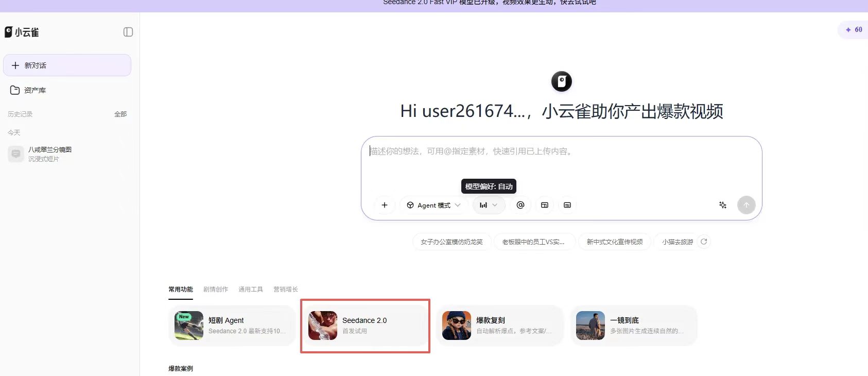The width and height of the screenshot is (868, 376).
Task: Click the plus icon to add attachments
Action: (x=384, y=205)
